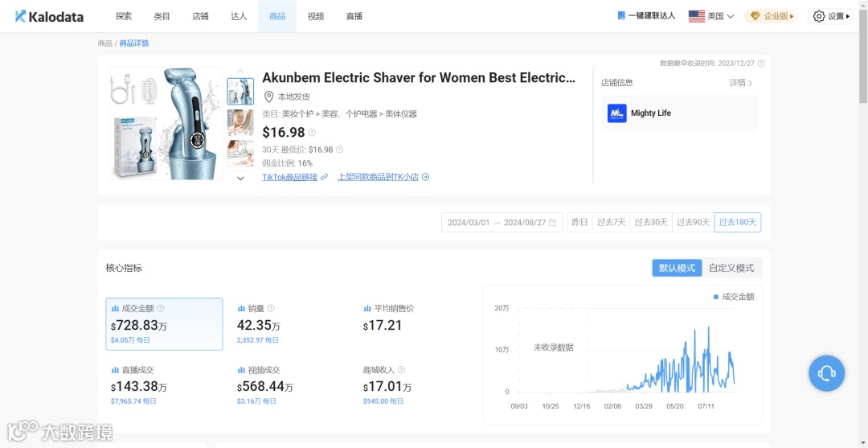This screenshot has width=868, height=448.
Task: Open the Kalodata logo home link
Action: point(49,16)
